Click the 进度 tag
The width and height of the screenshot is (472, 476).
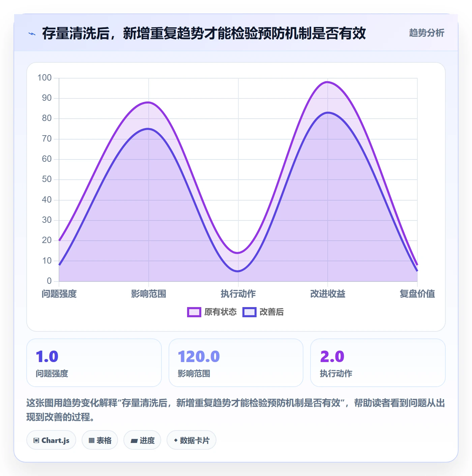click(142, 440)
